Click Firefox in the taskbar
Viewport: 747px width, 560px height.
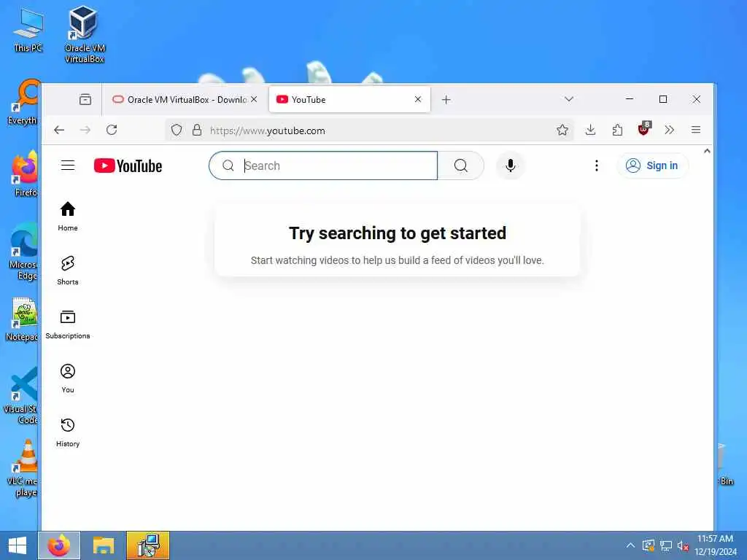[59, 545]
